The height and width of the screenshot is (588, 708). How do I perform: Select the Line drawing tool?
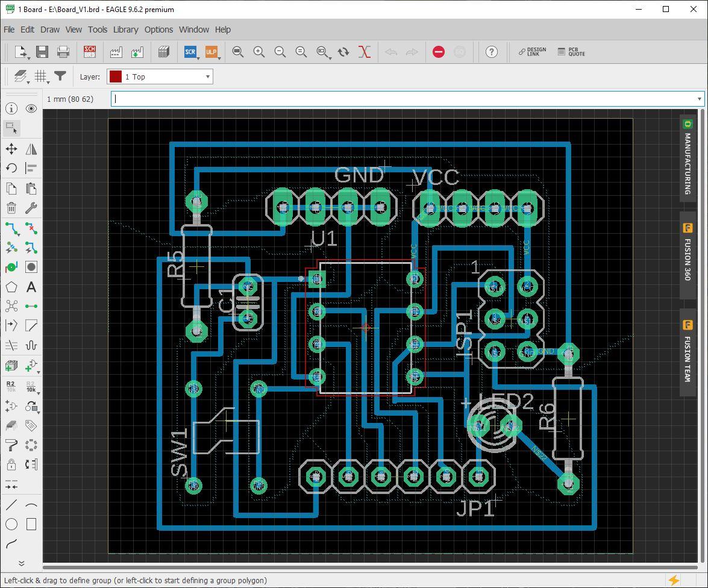(x=11, y=504)
